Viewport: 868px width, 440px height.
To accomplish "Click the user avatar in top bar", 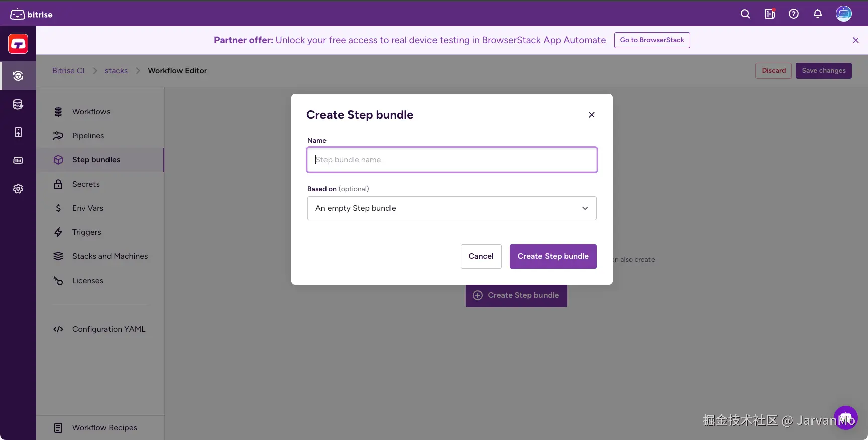I will (844, 14).
